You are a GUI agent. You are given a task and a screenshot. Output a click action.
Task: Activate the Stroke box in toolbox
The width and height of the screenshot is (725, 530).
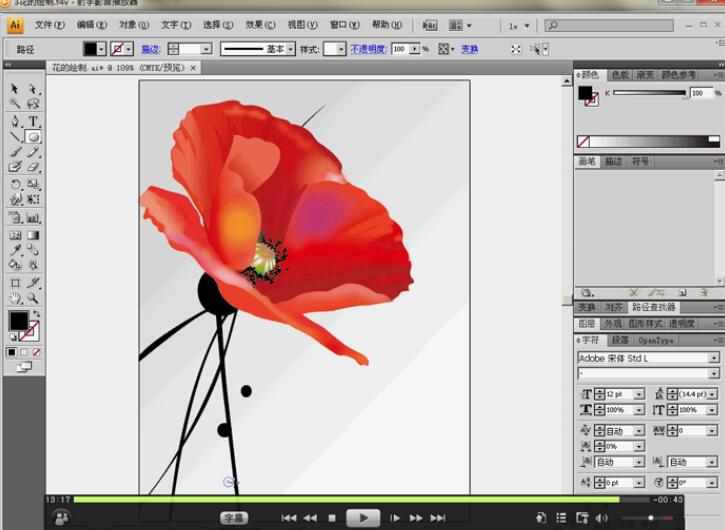31,331
